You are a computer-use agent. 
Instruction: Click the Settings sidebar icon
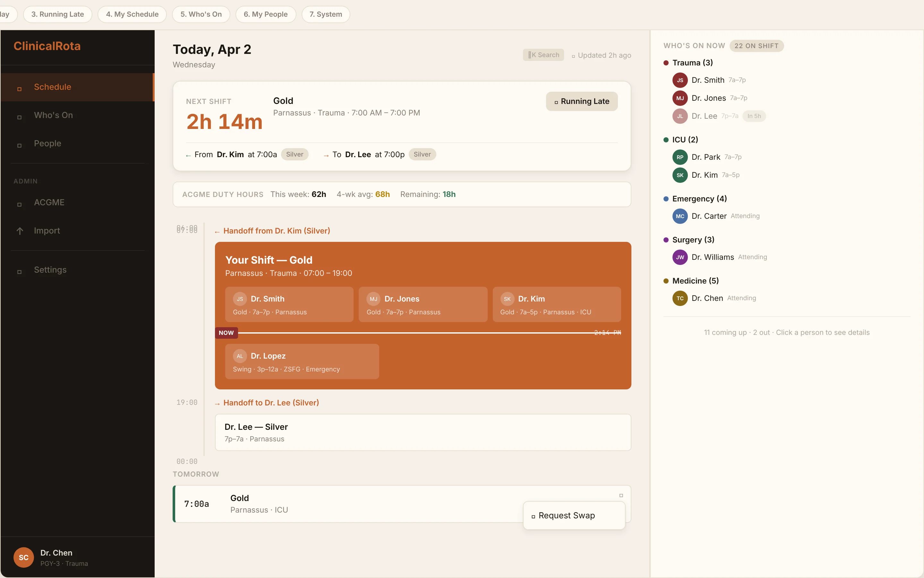click(20, 271)
